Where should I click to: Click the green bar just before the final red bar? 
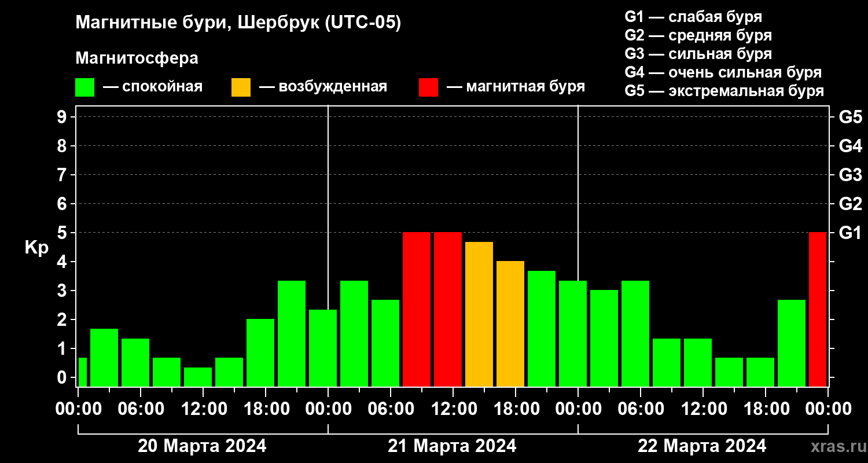pyautogui.click(x=792, y=343)
